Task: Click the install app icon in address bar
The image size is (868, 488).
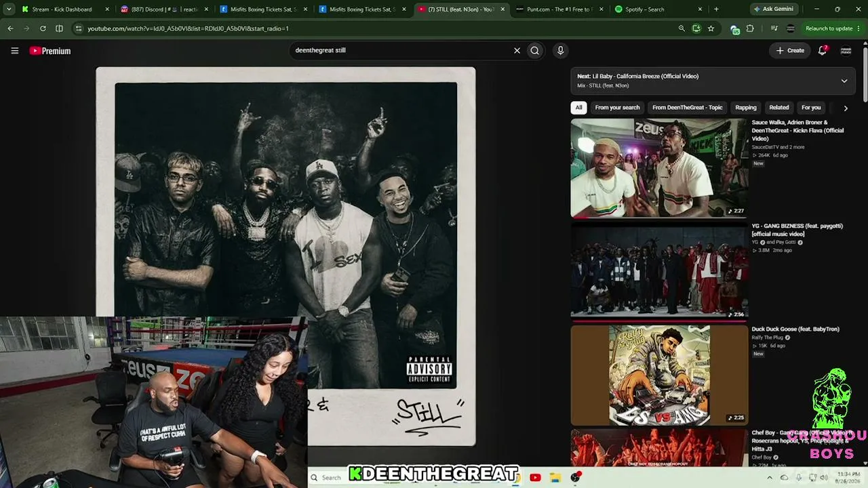Action: (696, 28)
